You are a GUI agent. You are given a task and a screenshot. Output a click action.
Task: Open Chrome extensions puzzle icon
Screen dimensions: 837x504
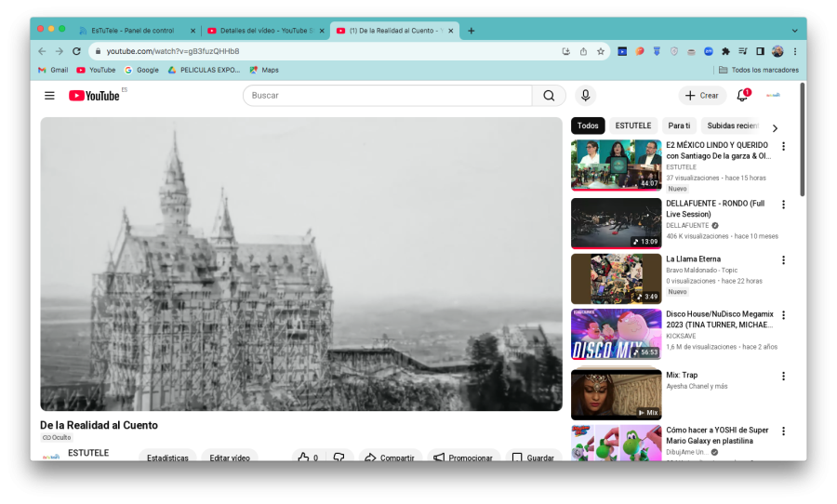[x=725, y=51]
